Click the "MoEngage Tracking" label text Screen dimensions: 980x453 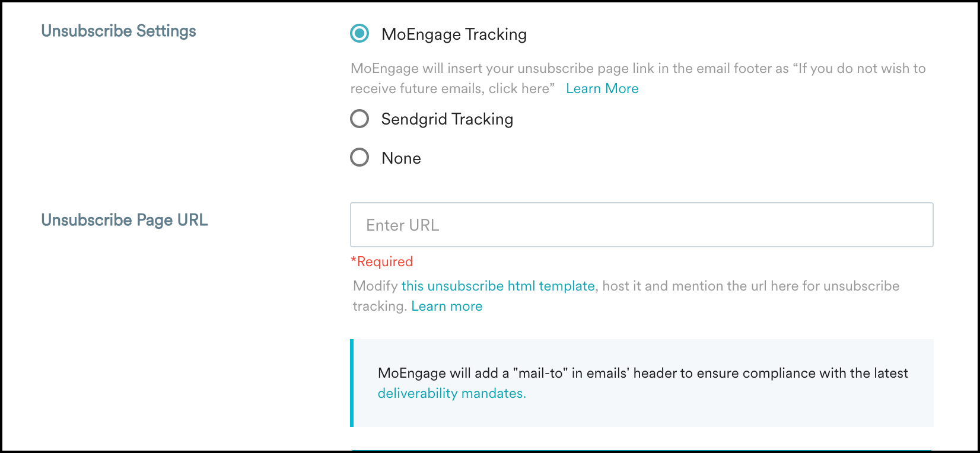point(454,34)
